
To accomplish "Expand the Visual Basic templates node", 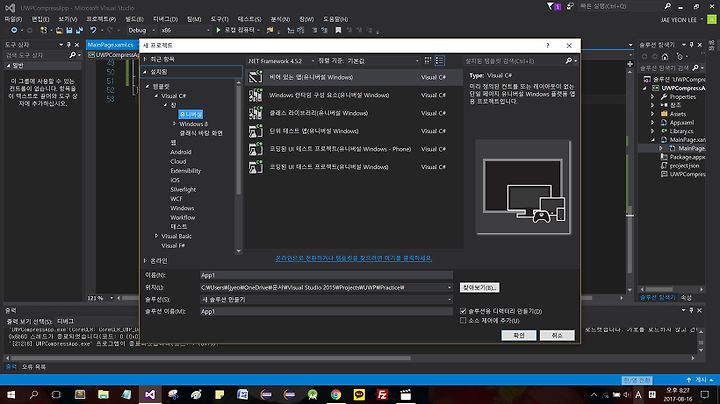I will 156,236.
